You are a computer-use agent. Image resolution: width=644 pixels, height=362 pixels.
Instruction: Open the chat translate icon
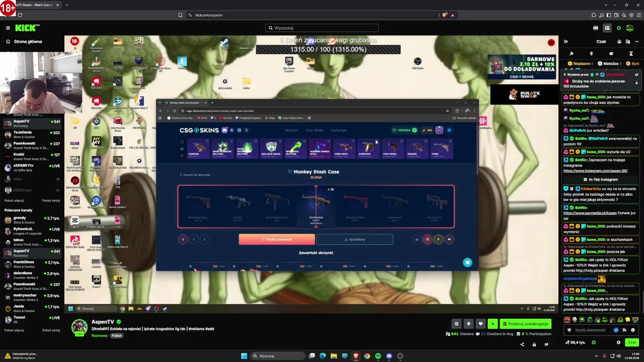coord(624,330)
